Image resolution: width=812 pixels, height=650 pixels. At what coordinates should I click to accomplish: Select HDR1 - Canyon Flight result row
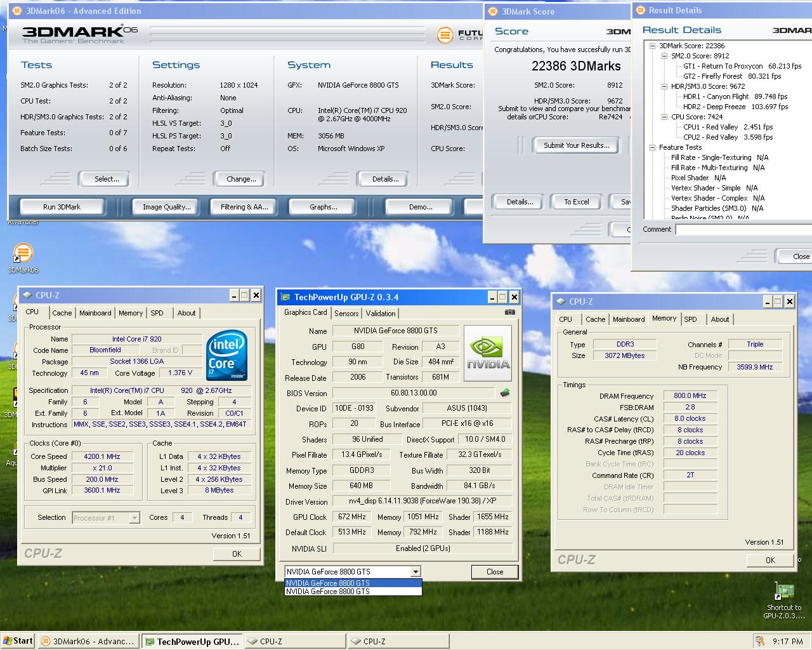click(735, 96)
